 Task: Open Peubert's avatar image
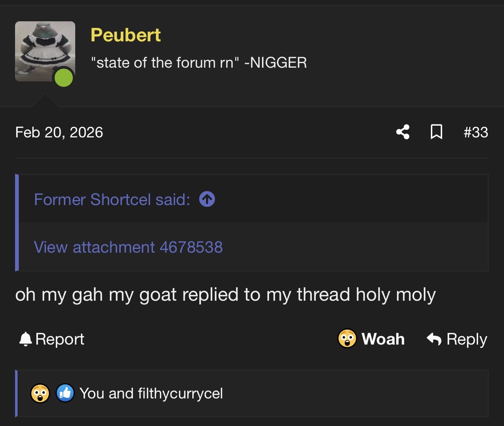pyautogui.click(x=45, y=51)
